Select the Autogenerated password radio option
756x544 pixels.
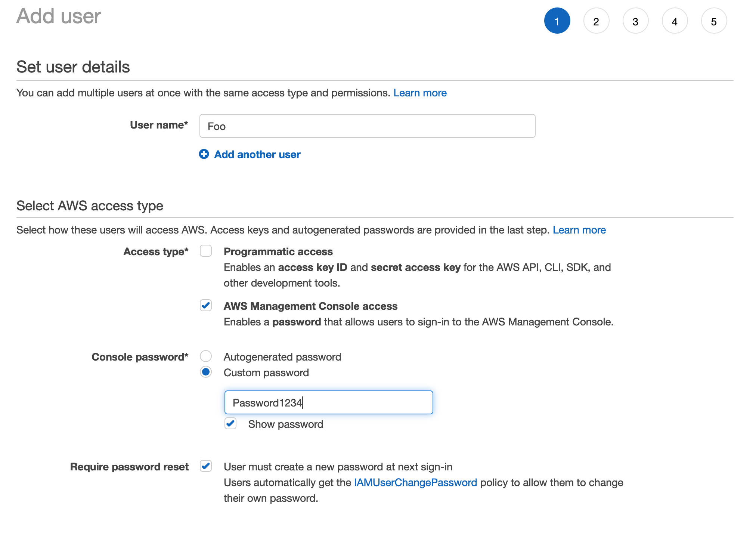[x=206, y=356]
